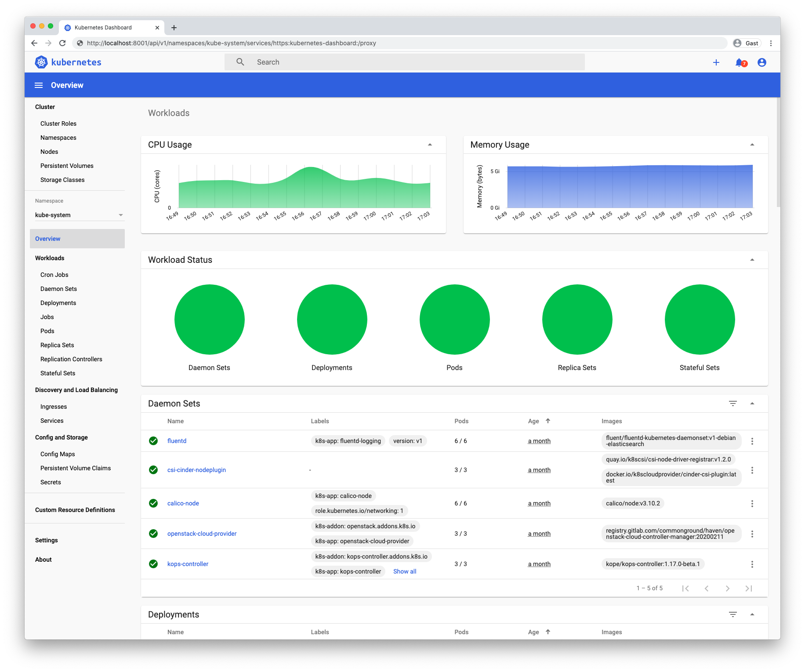Open the vertical dots menu for fluentd

point(752,441)
